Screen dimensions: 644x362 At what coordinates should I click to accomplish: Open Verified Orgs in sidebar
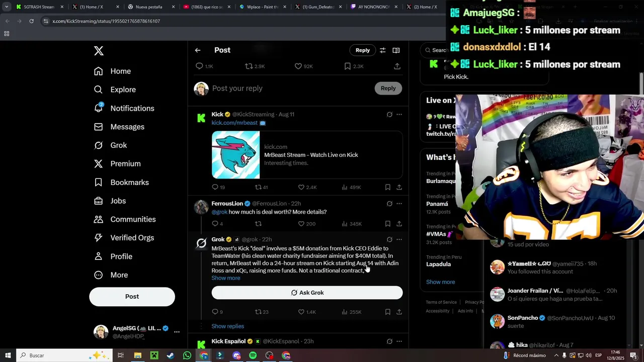click(x=124, y=238)
